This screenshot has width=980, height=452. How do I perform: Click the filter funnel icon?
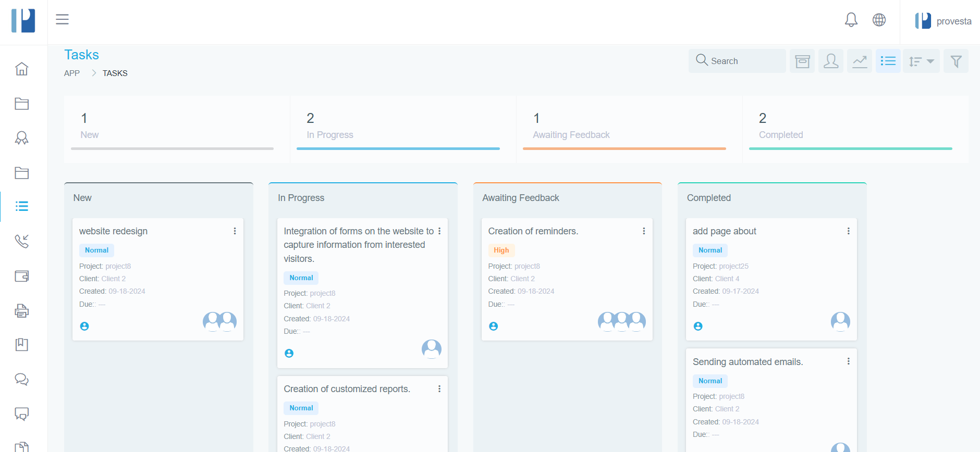point(955,61)
